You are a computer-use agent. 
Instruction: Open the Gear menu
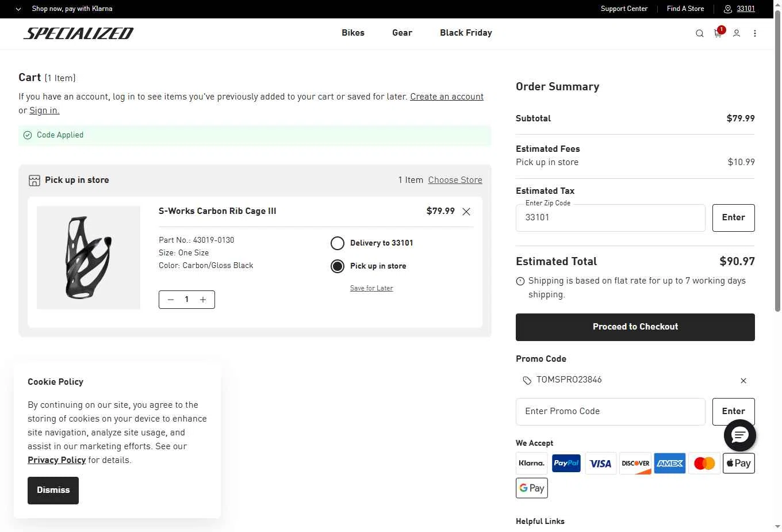(x=402, y=33)
